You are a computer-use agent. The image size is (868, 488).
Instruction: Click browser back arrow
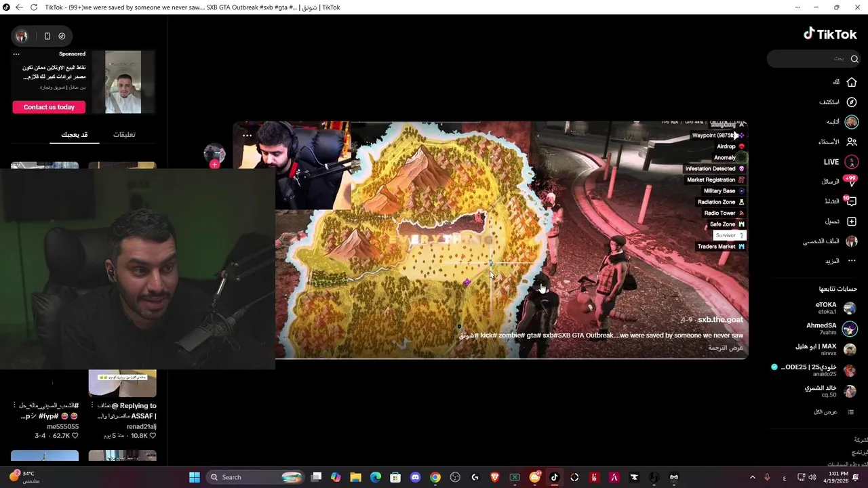[19, 7]
